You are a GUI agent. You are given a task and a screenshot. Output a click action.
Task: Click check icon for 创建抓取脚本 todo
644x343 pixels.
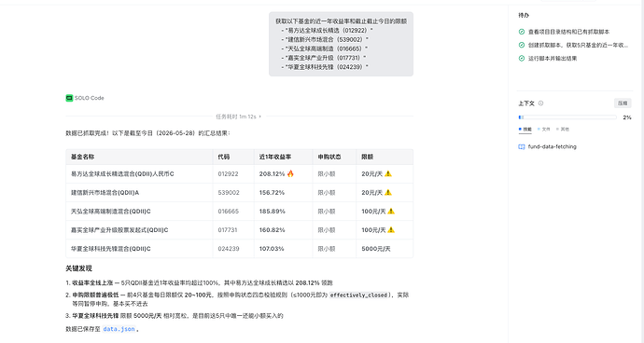pyautogui.click(x=522, y=45)
